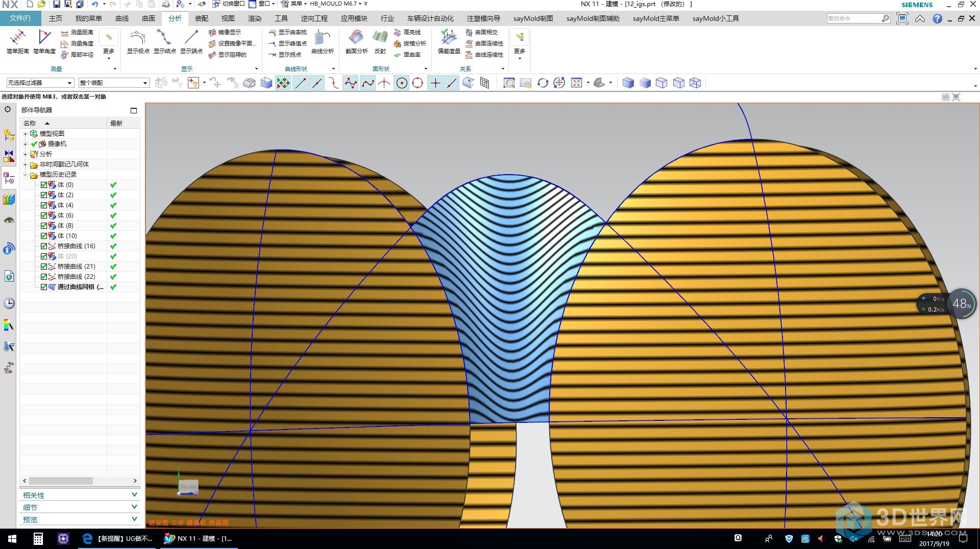
Task: Uncheck 桥接曲线 (16) checkbox
Action: click(44, 246)
